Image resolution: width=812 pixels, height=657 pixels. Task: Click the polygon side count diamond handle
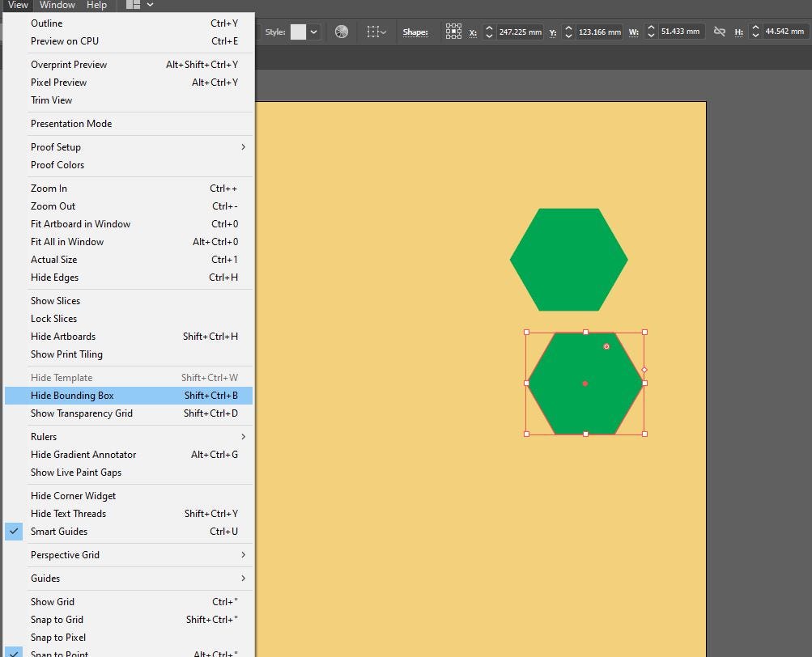644,370
